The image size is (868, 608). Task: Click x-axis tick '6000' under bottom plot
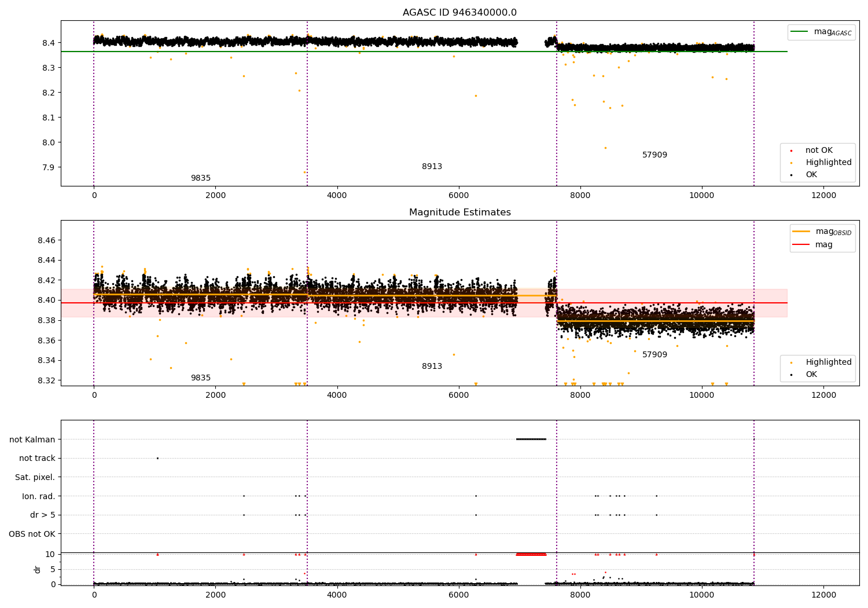click(x=459, y=595)
